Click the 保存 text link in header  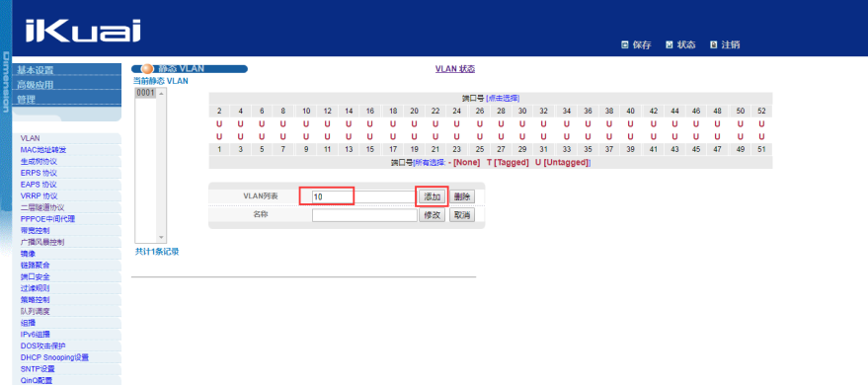coord(642,45)
